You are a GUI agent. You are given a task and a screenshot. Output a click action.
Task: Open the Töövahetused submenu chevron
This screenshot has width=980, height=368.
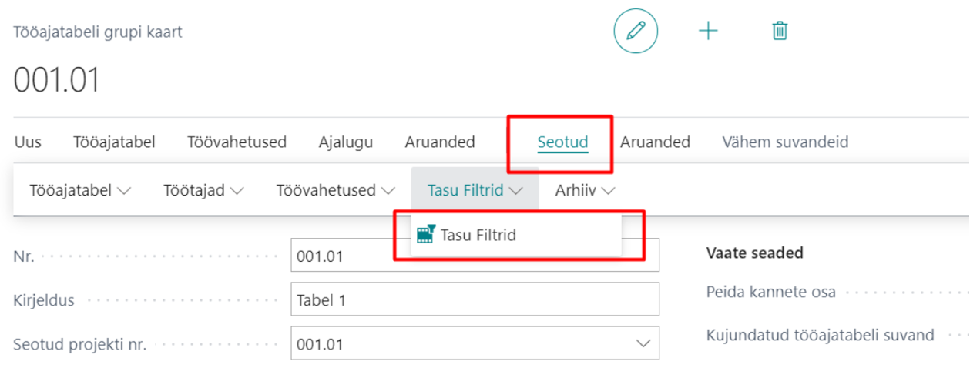[x=388, y=190]
